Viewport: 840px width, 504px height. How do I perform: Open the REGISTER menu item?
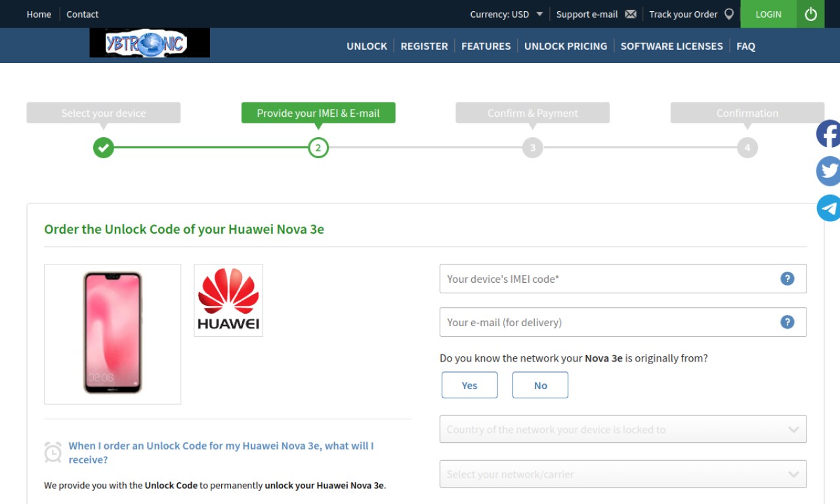click(424, 46)
